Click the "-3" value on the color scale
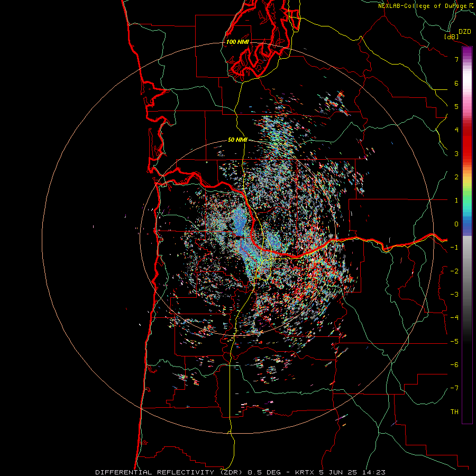 (454, 295)
